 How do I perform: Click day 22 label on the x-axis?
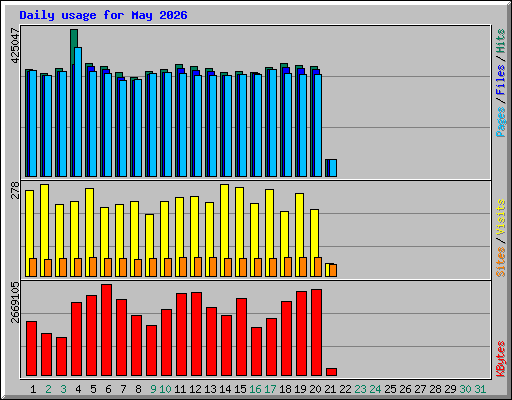[x=345, y=389]
